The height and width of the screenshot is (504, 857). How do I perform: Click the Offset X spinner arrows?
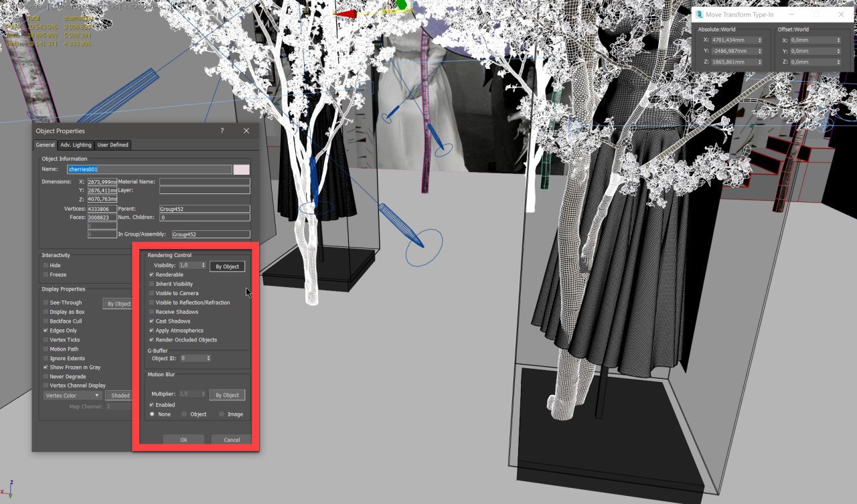(x=838, y=40)
